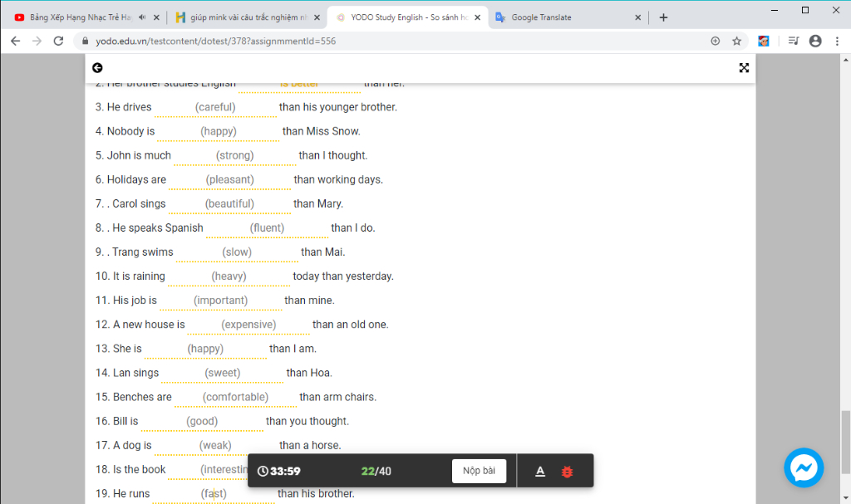Open the Chrome profile avatar
Viewport: 851px width, 504px height.
click(815, 42)
